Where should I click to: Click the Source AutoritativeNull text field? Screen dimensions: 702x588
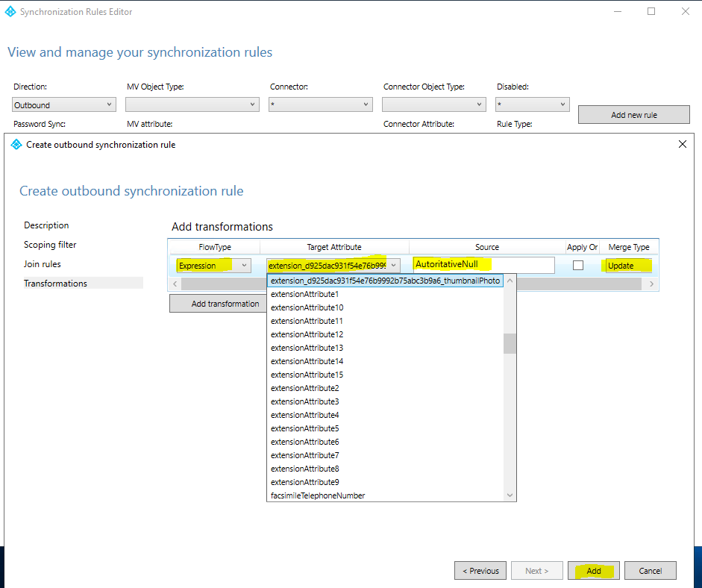click(483, 265)
